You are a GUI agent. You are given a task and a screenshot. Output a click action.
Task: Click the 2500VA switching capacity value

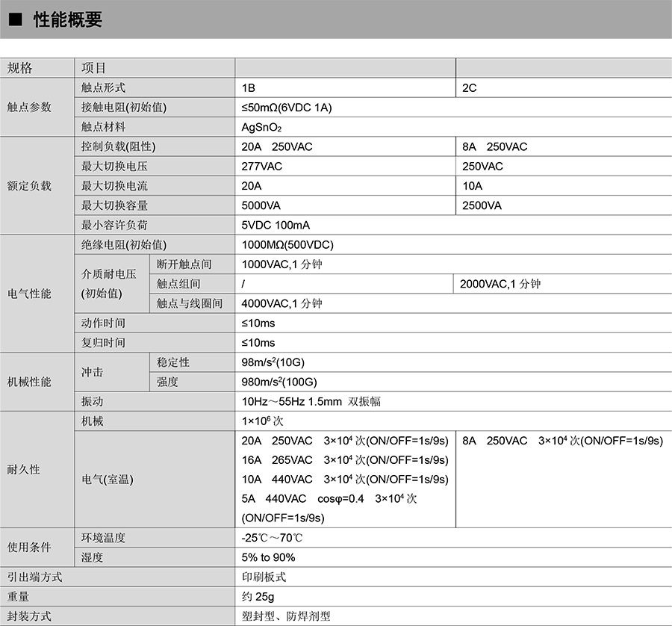482,205
